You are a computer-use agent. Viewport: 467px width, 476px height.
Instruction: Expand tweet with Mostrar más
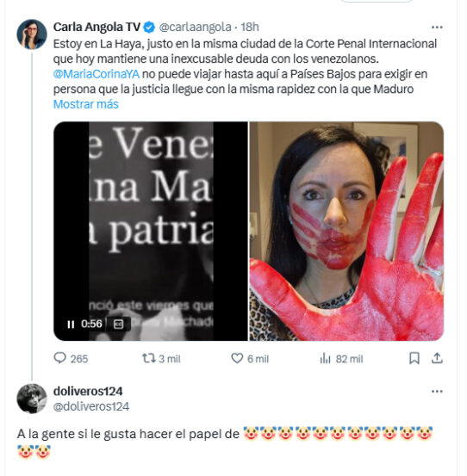pos(86,104)
